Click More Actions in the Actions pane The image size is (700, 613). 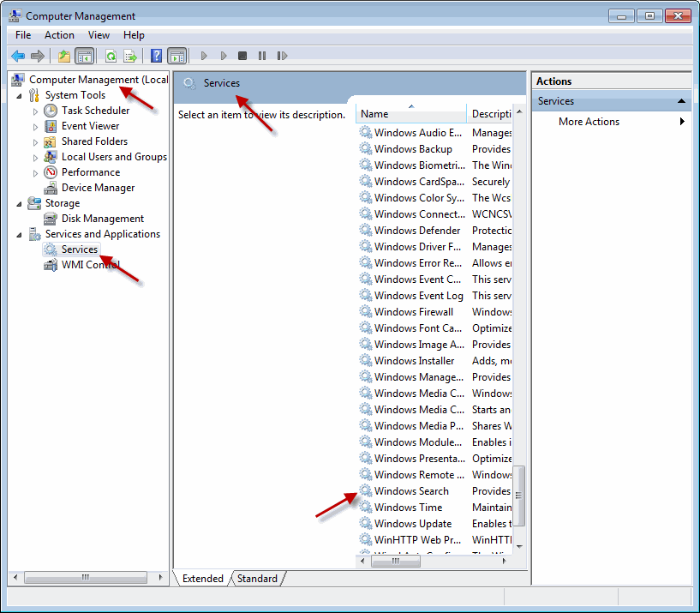(589, 122)
